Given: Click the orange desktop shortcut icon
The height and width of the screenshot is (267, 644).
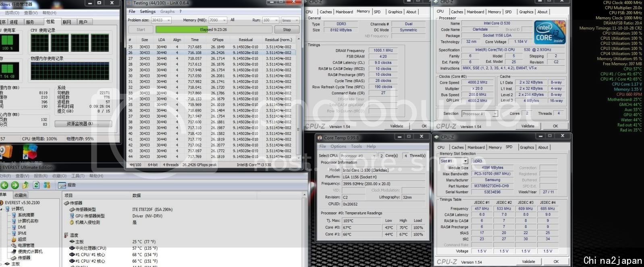Looking at the screenshot, I should pyautogui.click(x=5, y=152).
